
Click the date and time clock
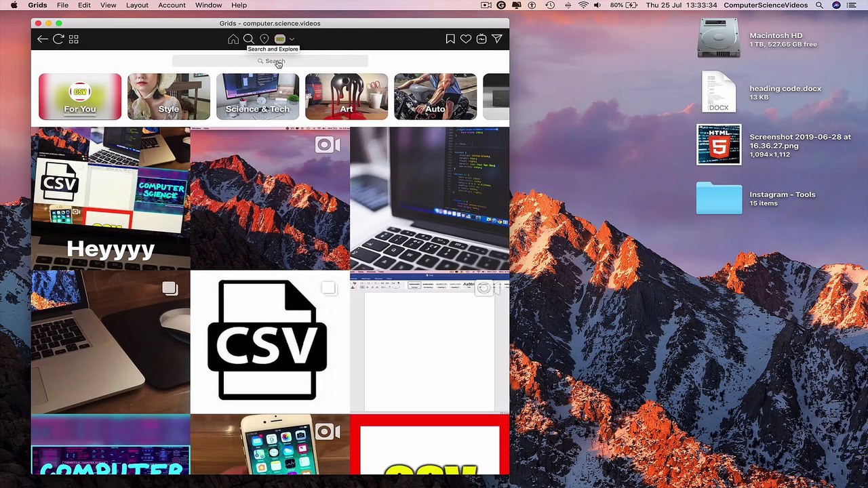681,5
